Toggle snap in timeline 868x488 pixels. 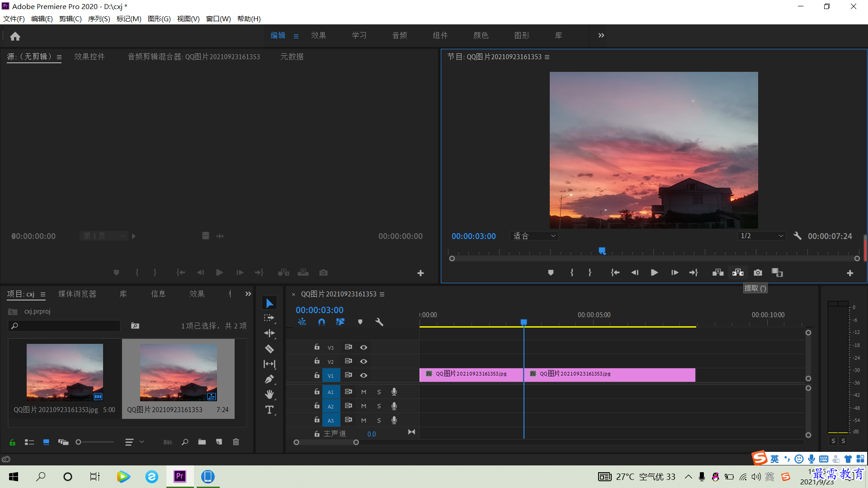coord(321,322)
